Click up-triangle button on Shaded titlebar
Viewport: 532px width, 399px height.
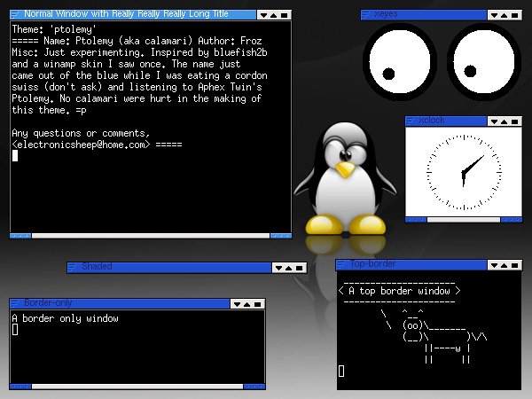289,268
